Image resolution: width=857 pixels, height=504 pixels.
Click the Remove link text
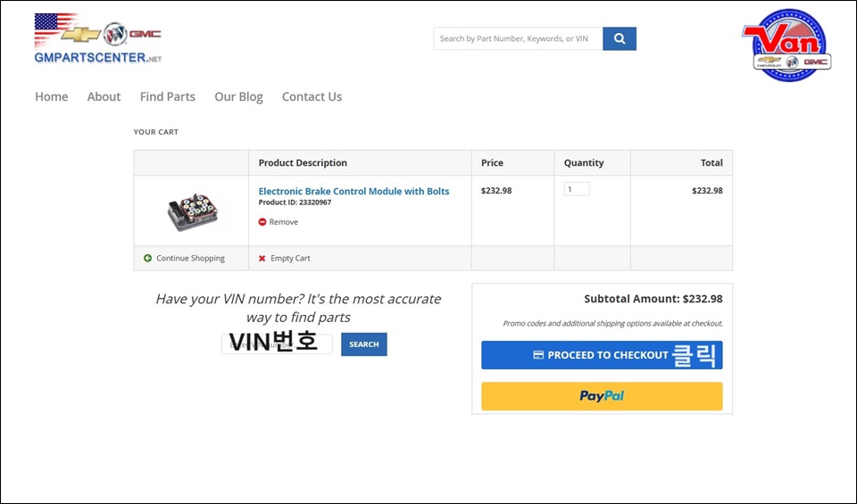pyautogui.click(x=283, y=222)
